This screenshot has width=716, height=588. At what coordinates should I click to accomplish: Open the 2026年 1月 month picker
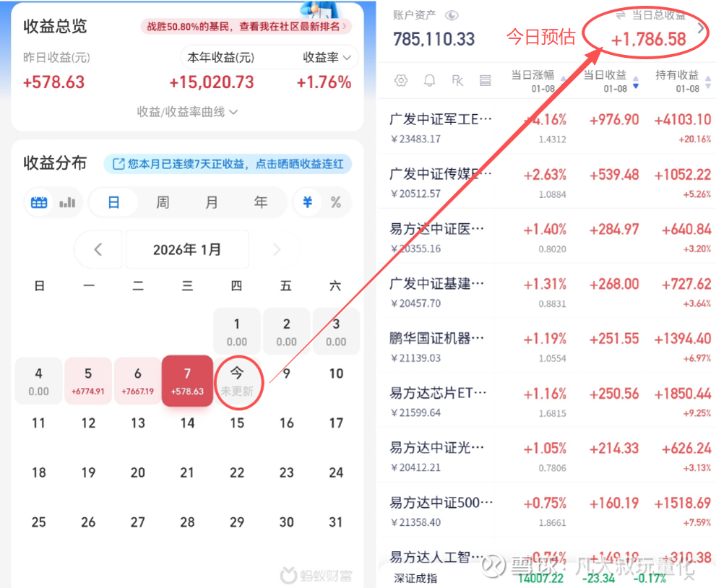(x=187, y=249)
